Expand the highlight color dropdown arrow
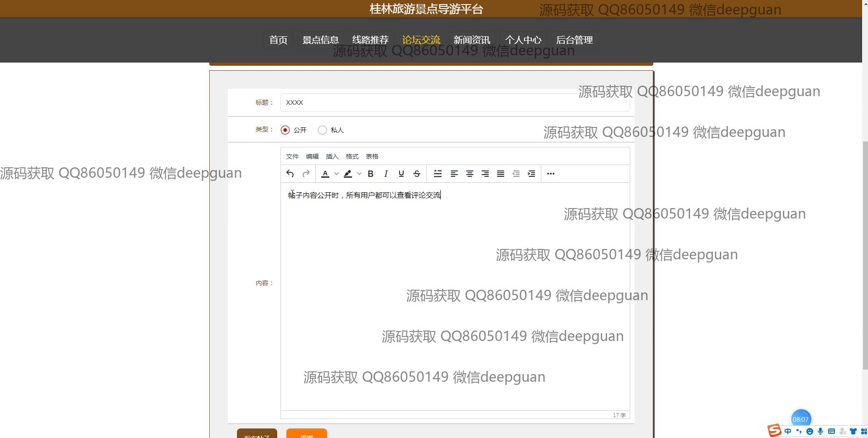This screenshot has height=438, width=868. 359,174
